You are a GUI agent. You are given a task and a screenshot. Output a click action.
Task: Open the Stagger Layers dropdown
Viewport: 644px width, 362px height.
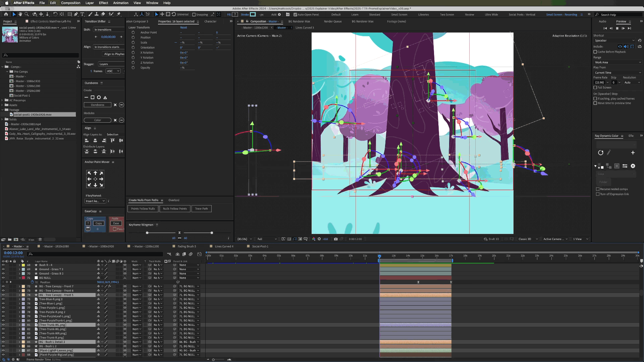[x=111, y=64]
